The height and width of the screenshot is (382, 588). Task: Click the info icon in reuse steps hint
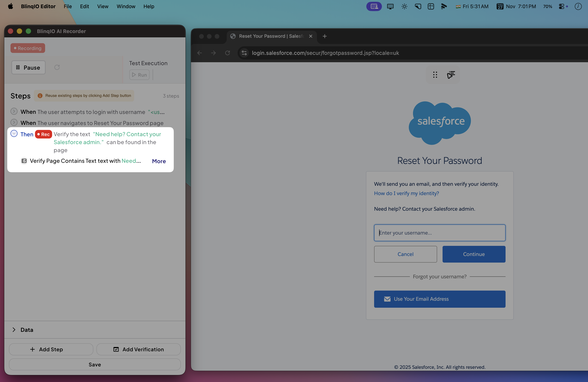pyautogui.click(x=40, y=96)
